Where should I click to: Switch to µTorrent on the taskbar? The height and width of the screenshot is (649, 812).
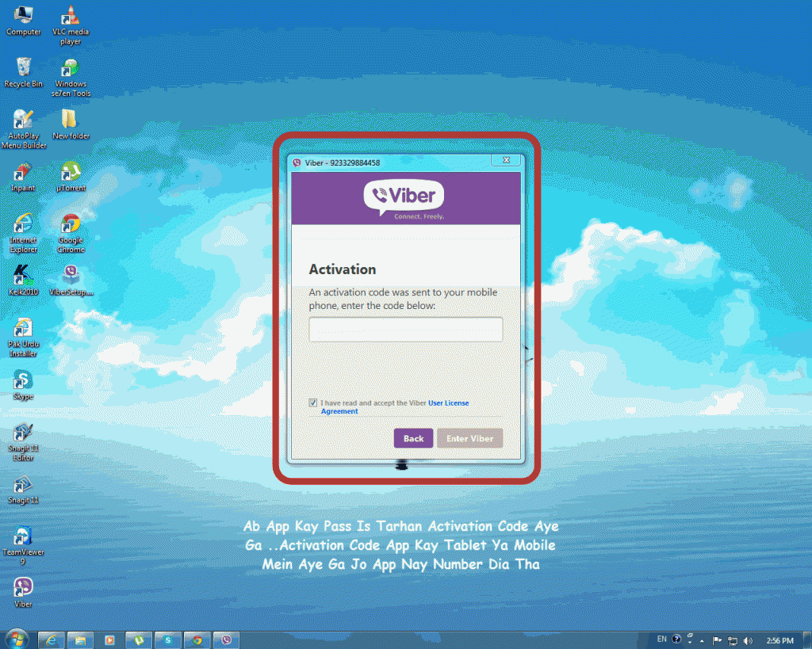[139, 640]
